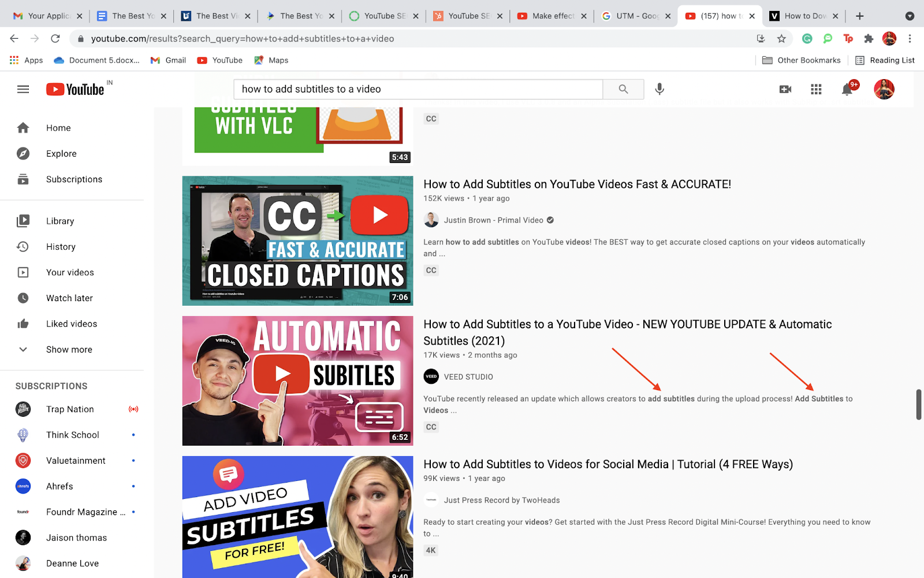Open the YouTube apps grid
Image resolution: width=924 pixels, height=578 pixels.
coord(816,89)
